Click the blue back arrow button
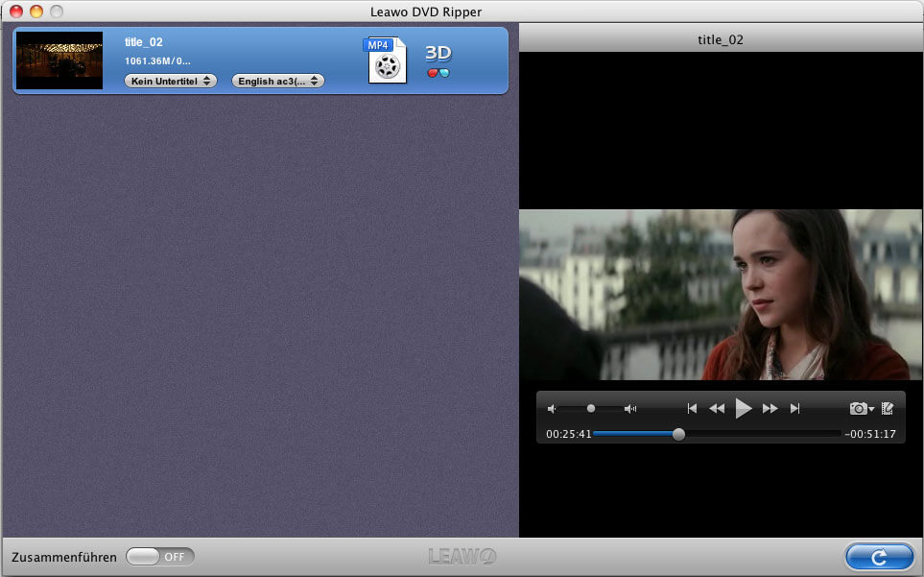The image size is (924, 577). [879, 557]
